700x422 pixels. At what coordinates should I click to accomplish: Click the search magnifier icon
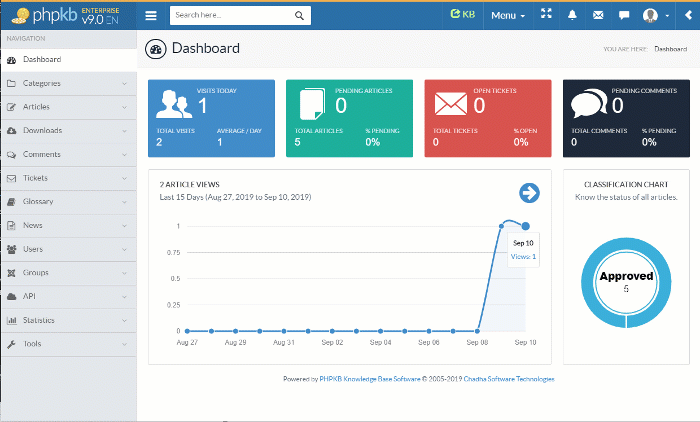pos(300,16)
